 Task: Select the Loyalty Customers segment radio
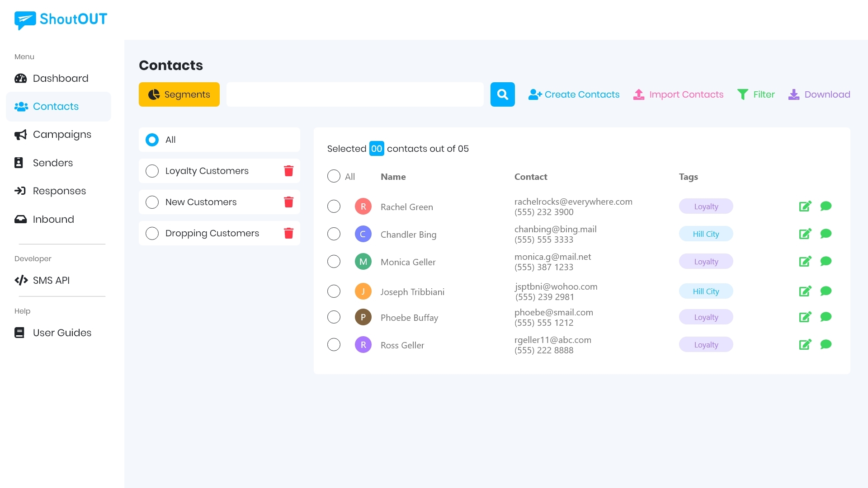[x=152, y=171]
